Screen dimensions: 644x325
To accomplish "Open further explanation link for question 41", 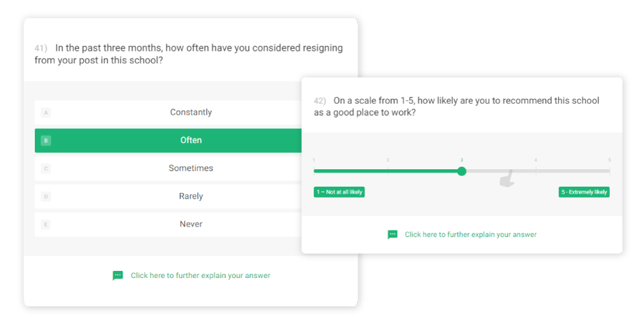I will pos(200,275).
